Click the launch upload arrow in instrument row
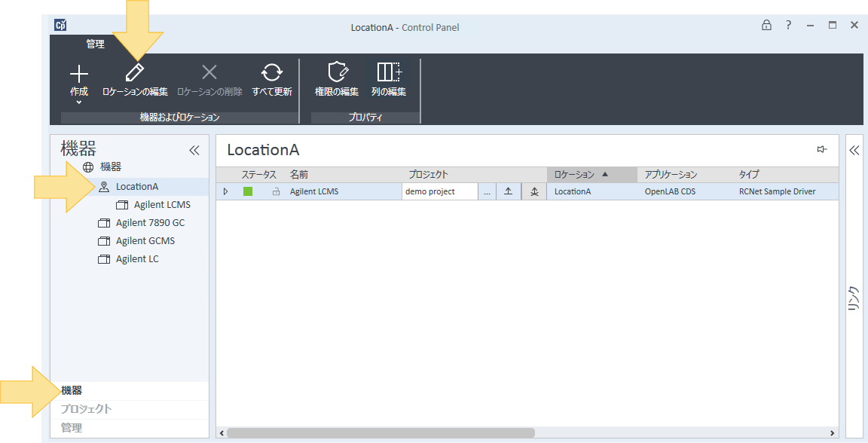 [x=508, y=191]
